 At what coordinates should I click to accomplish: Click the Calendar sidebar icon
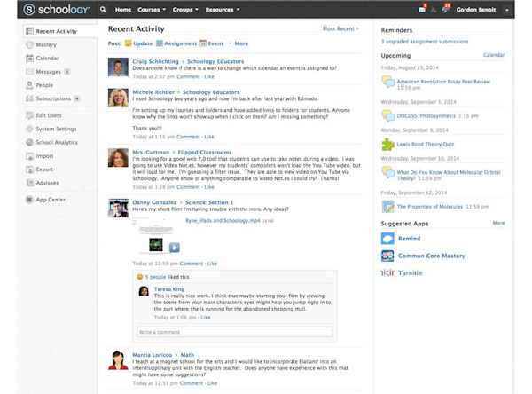pos(29,58)
